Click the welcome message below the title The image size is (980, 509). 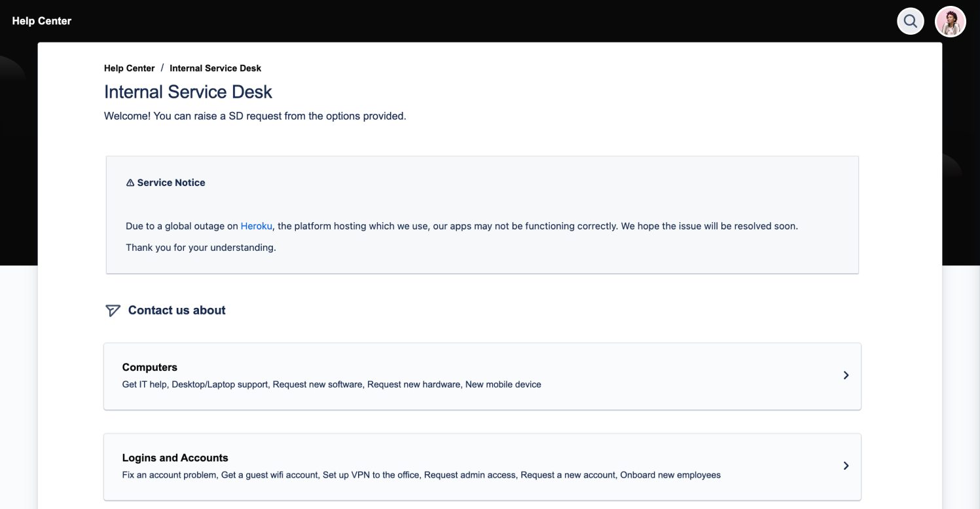[255, 116]
